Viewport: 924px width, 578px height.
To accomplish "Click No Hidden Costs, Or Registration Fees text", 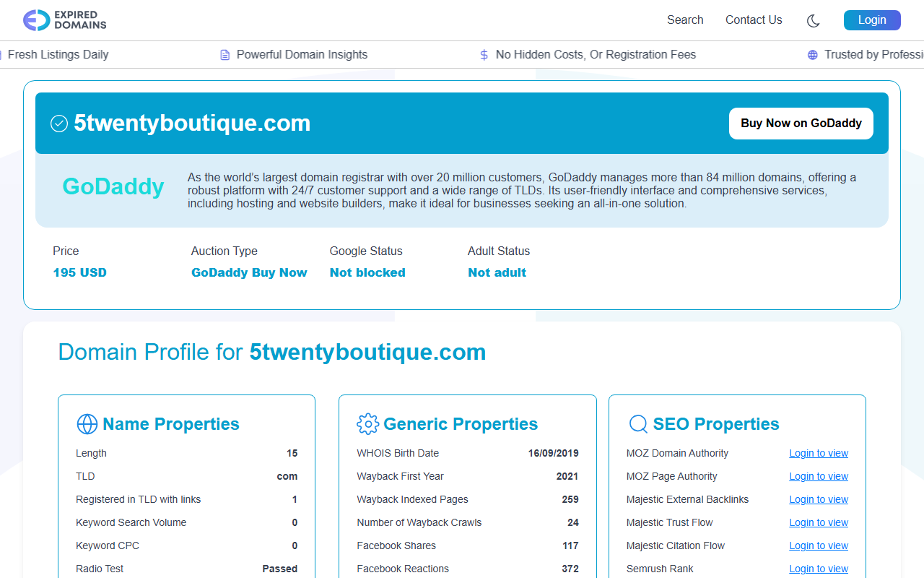I will click(596, 55).
